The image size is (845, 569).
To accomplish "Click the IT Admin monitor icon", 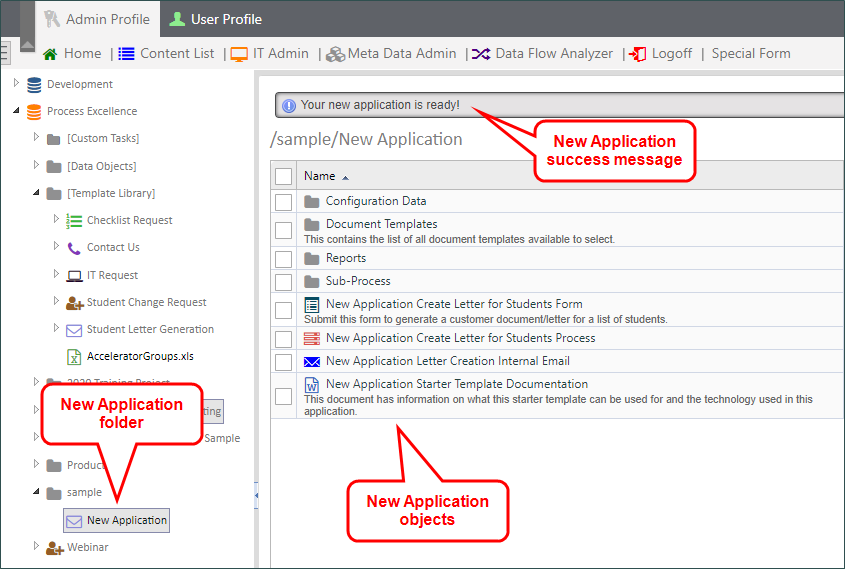I will click(x=239, y=54).
